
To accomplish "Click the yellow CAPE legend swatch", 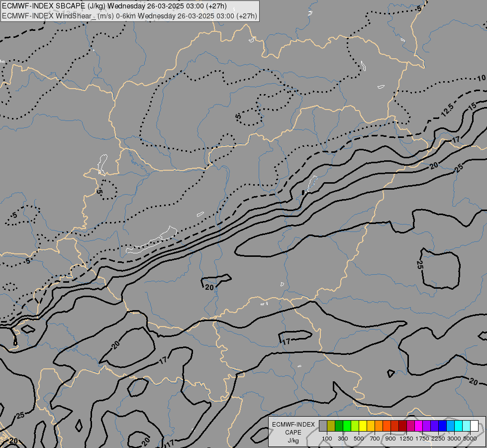I will coord(363,426).
